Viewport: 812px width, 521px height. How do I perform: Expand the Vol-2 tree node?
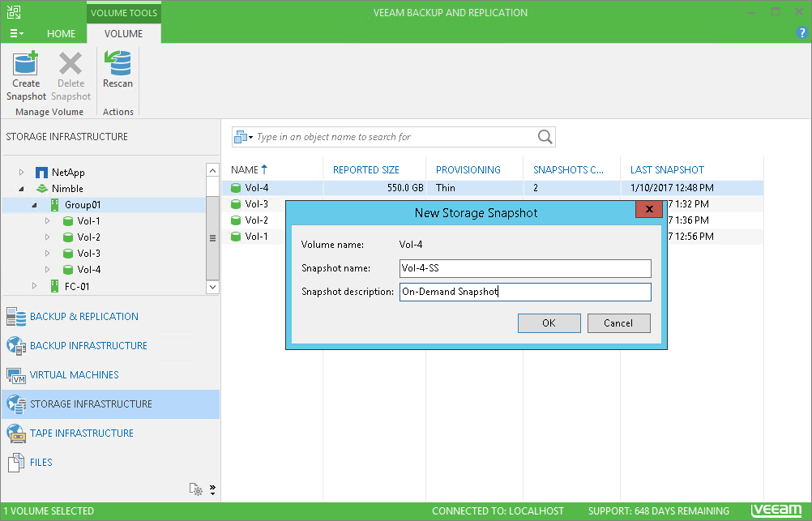point(47,237)
